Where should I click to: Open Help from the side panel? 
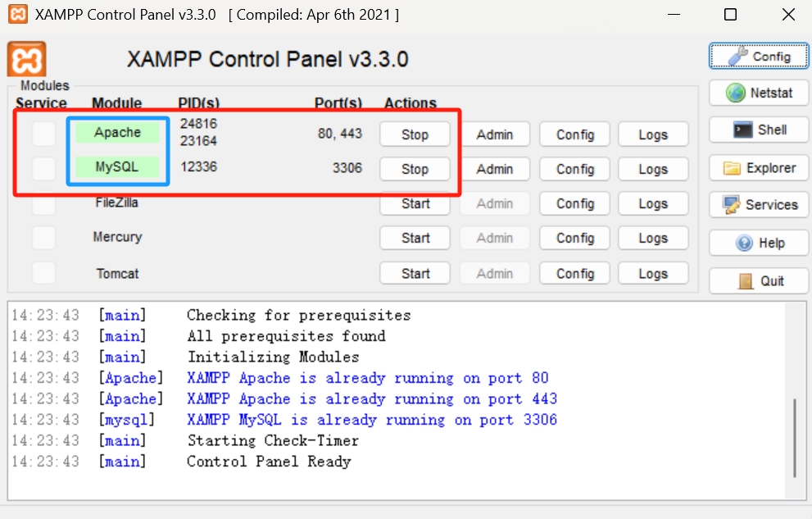(758, 243)
